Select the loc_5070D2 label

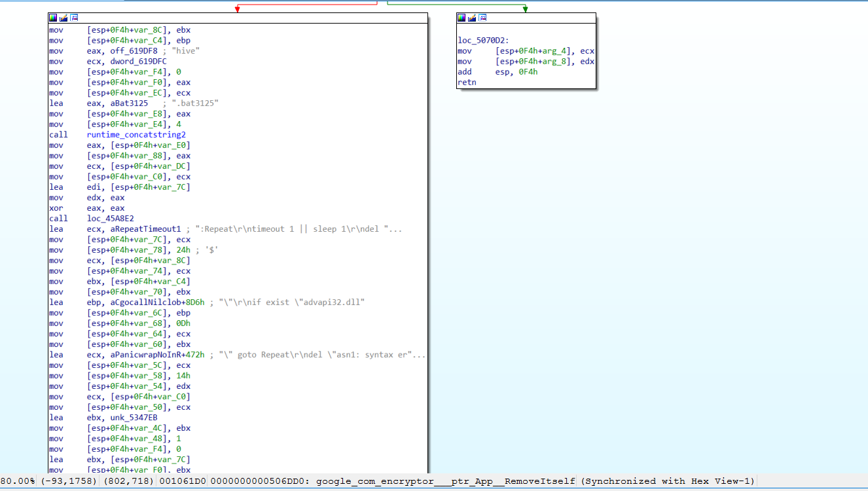point(484,41)
